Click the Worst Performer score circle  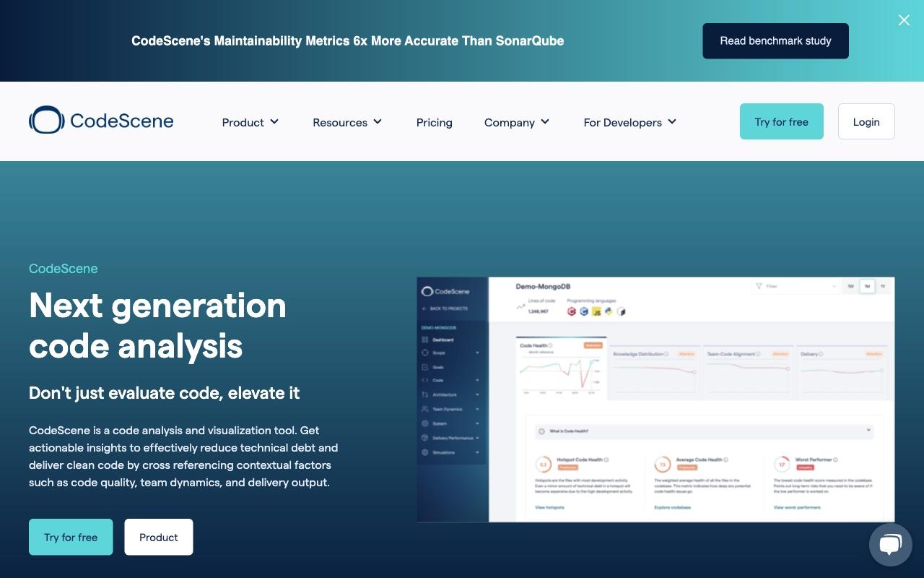(782, 464)
